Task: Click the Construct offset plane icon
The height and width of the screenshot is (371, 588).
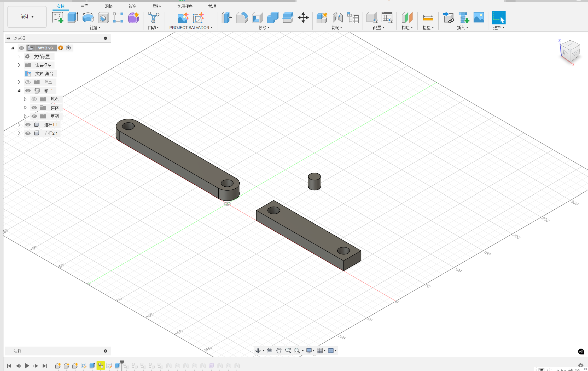Action: click(407, 18)
